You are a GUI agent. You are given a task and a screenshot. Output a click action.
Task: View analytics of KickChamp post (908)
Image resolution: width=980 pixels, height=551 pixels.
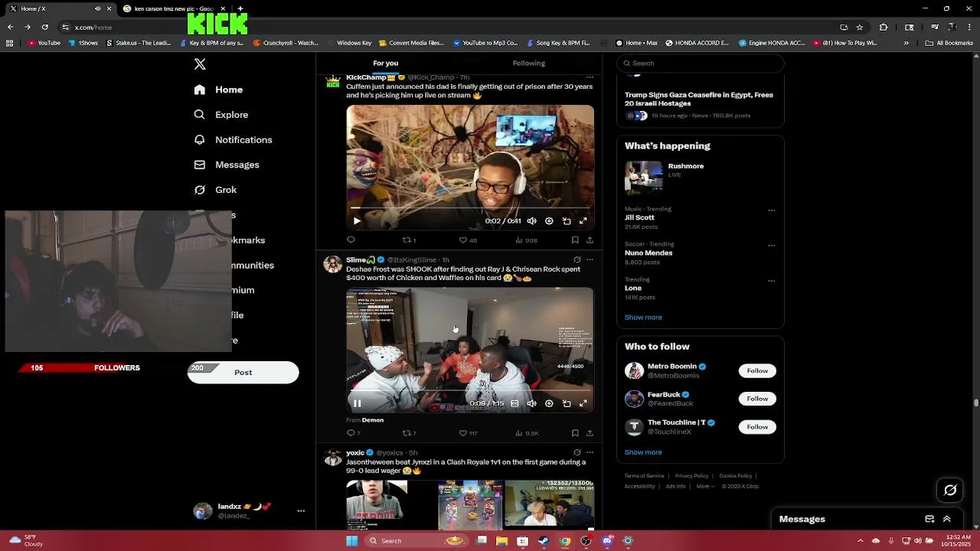(526, 240)
